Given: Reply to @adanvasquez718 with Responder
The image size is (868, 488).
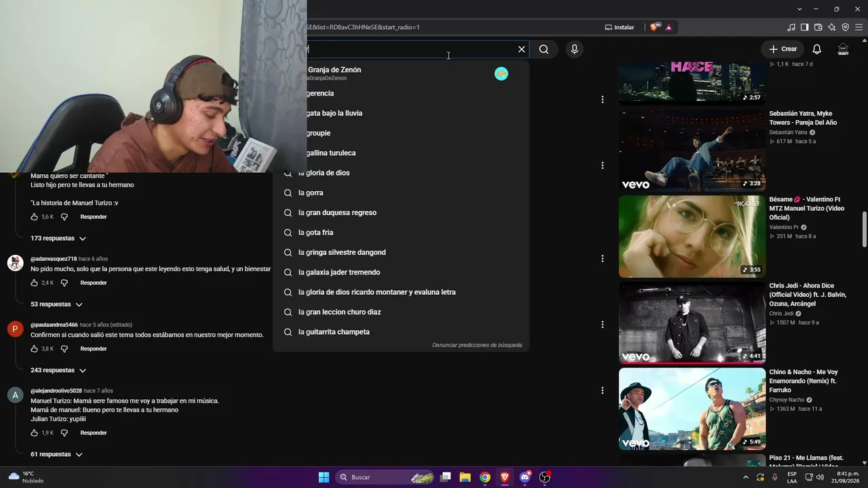Looking at the screenshot, I should click(x=94, y=283).
